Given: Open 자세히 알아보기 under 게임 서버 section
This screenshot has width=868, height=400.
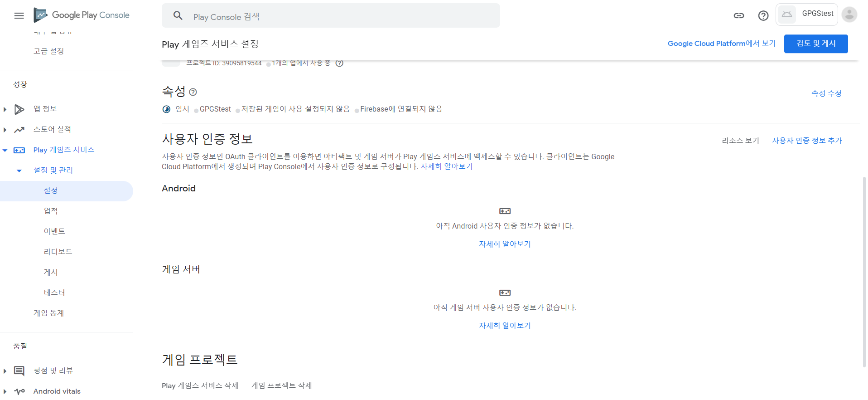Looking at the screenshot, I should (505, 326).
